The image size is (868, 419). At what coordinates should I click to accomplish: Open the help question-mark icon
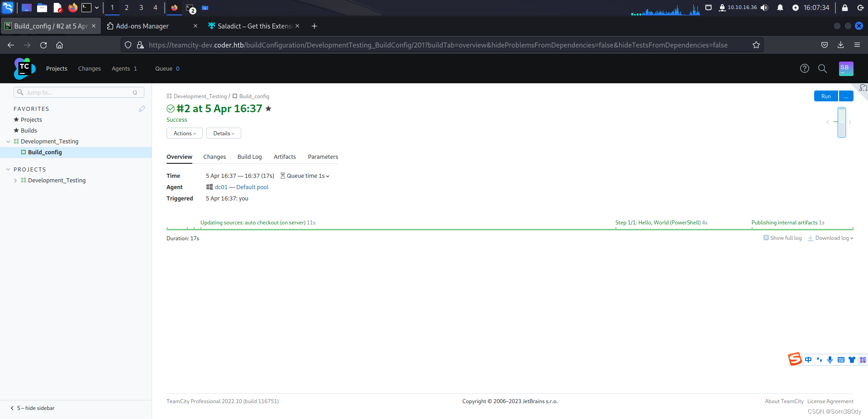(804, 68)
